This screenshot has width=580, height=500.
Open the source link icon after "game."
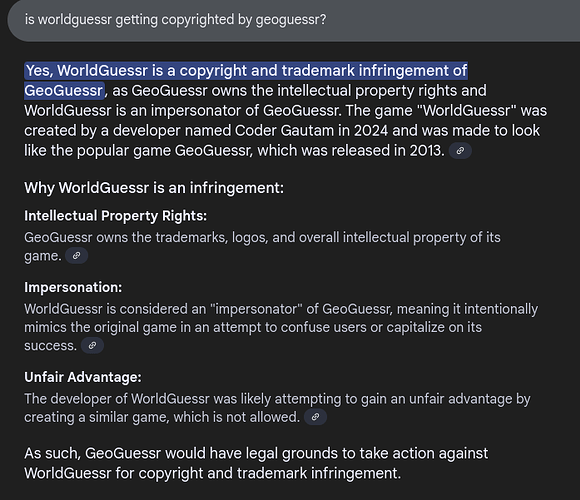(76, 256)
